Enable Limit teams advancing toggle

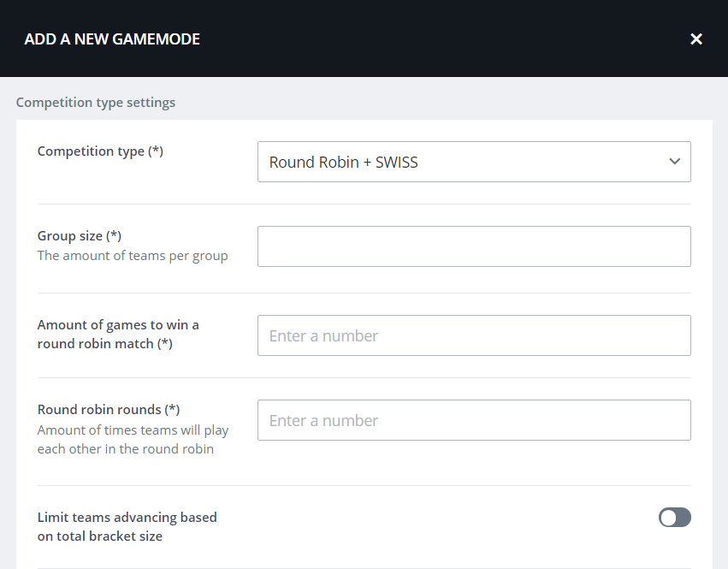674,517
